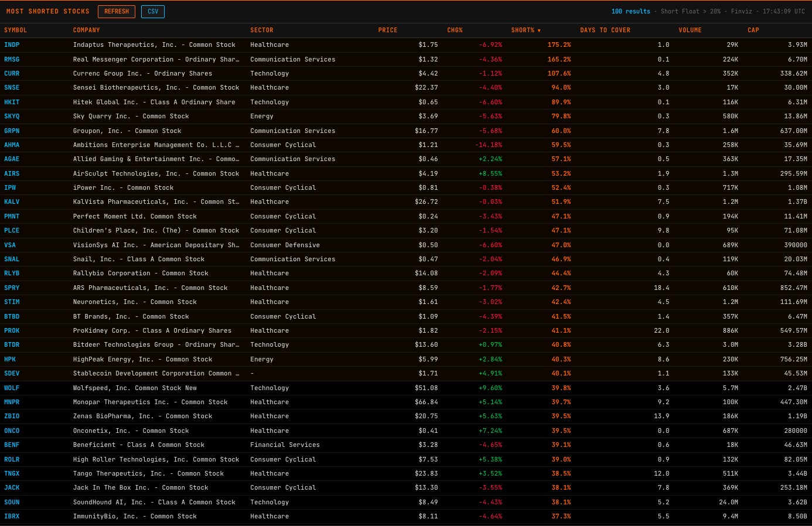
Task: Open the MNPR ticker symbol
Action: 12,402
